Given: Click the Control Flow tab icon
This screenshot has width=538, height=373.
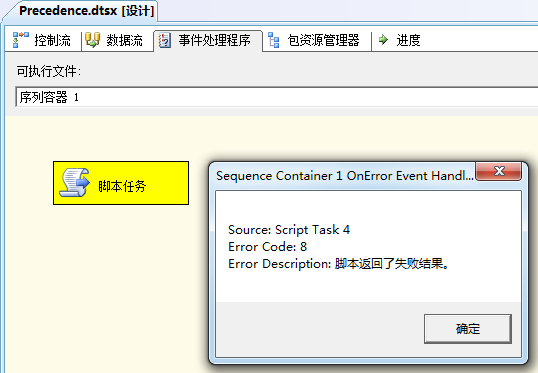Looking at the screenshot, I should coord(21,40).
